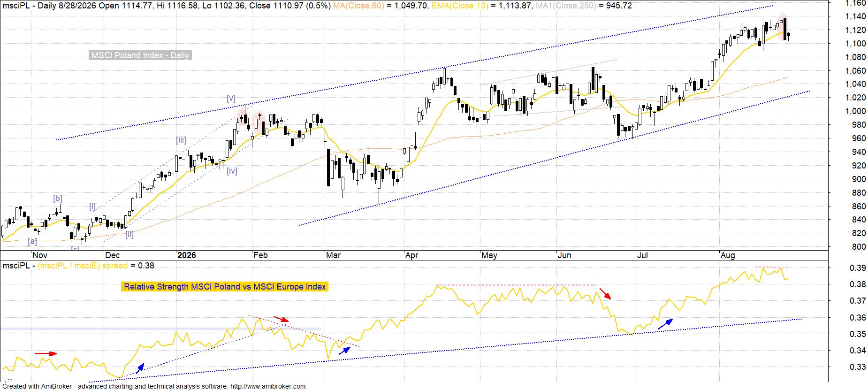Select the Relative Strength MSCI Poland vs Europe label

tap(225, 287)
